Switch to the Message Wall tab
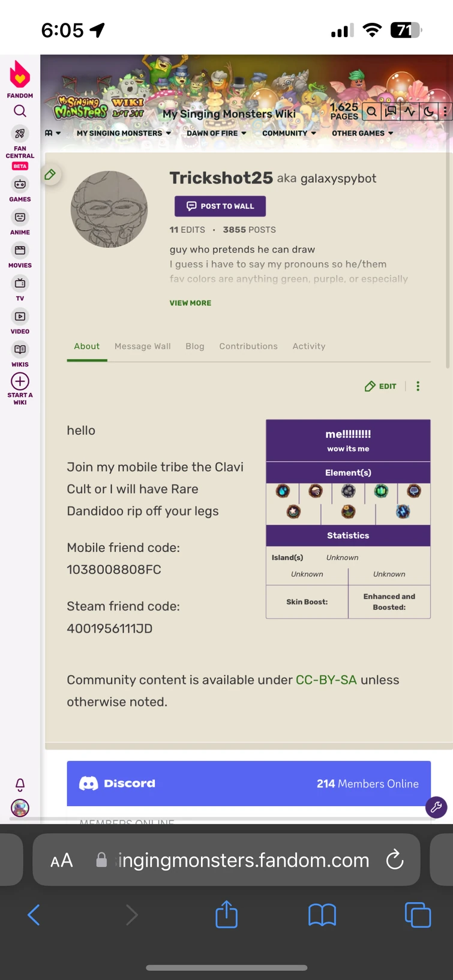 coord(143,346)
